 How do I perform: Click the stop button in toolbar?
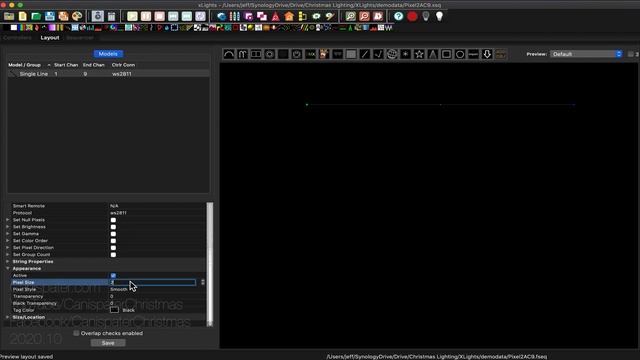160,16
